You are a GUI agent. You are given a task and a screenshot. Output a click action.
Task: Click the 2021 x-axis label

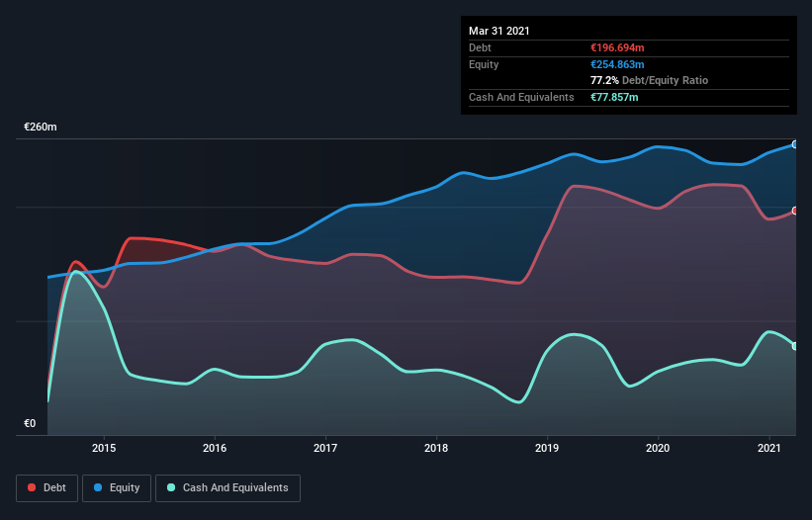(769, 448)
